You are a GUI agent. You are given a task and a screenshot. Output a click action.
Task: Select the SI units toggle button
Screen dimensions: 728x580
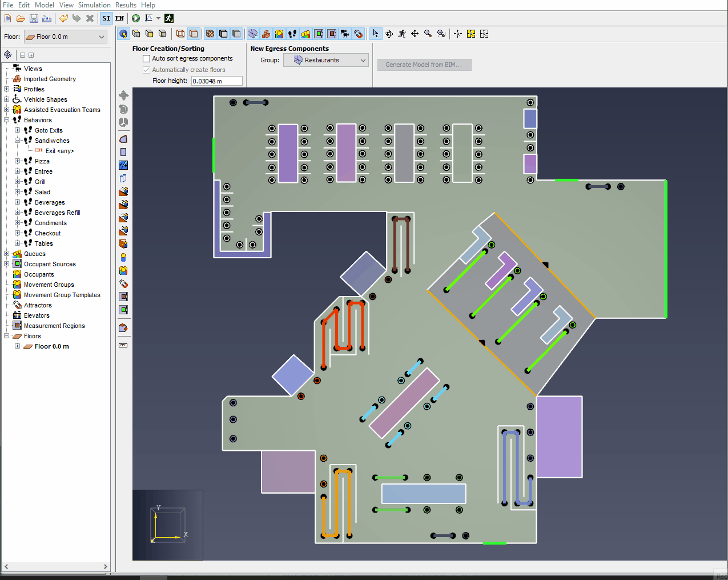pyautogui.click(x=106, y=18)
